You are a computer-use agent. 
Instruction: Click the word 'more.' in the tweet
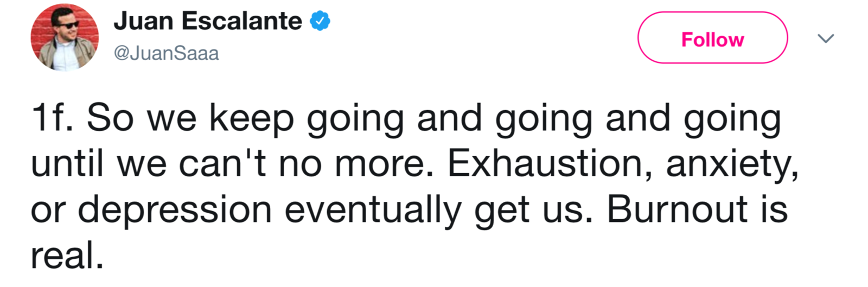384,163
